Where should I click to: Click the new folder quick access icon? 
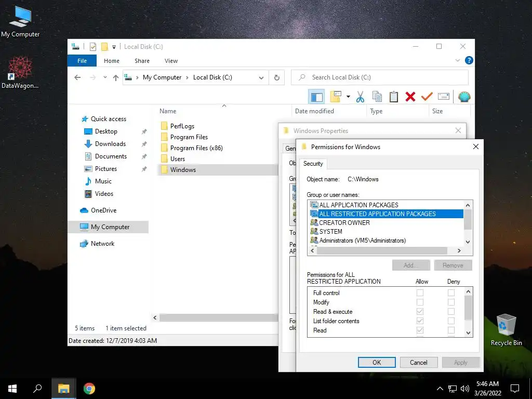[105, 47]
